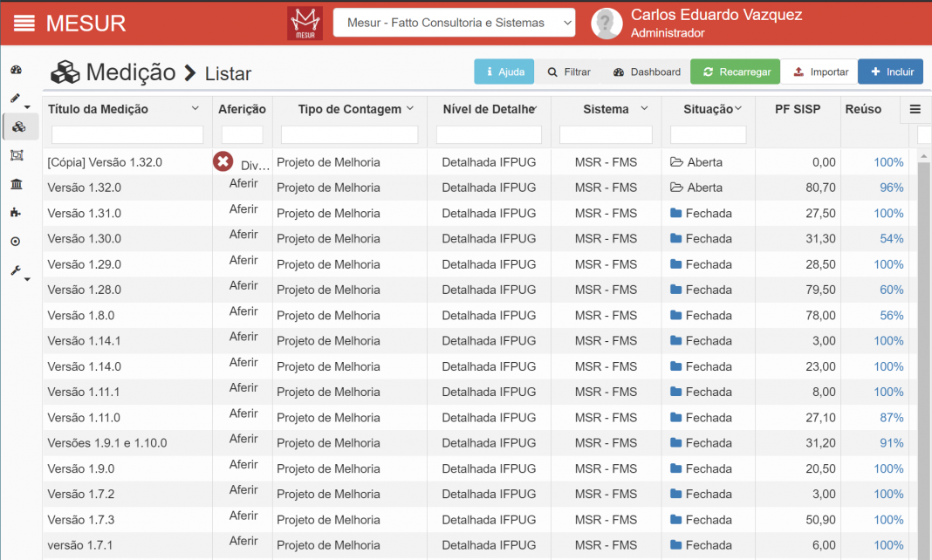This screenshot has width=932, height=560.
Task: Click Aferir for Versões 1.9.1 e 1.10.0
Action: (x=243, y=439)
